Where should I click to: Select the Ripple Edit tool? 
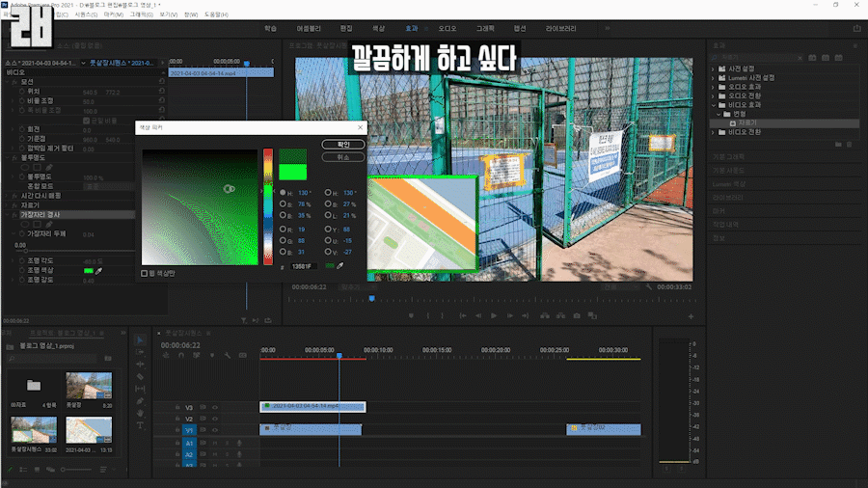tap(140, 365)
